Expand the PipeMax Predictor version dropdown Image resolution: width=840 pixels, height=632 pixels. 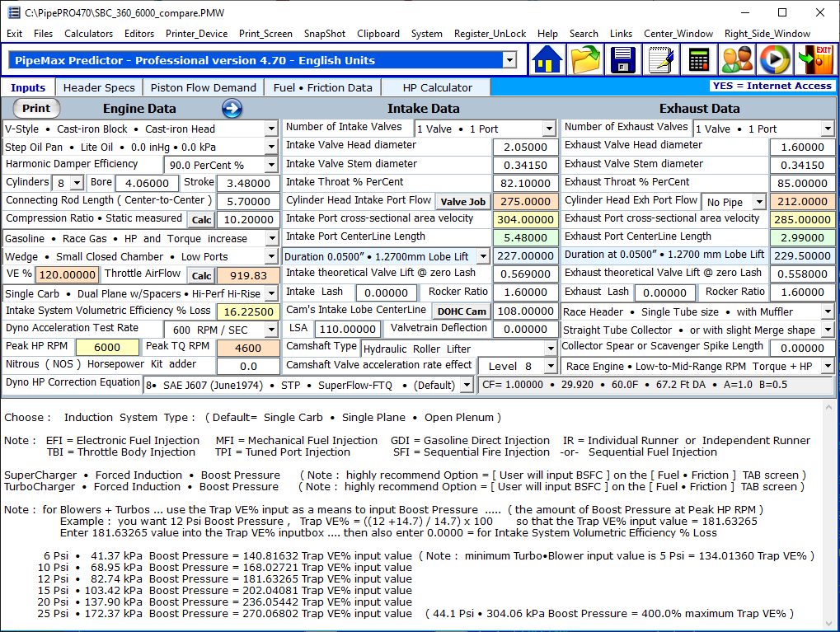click(510, 60)
